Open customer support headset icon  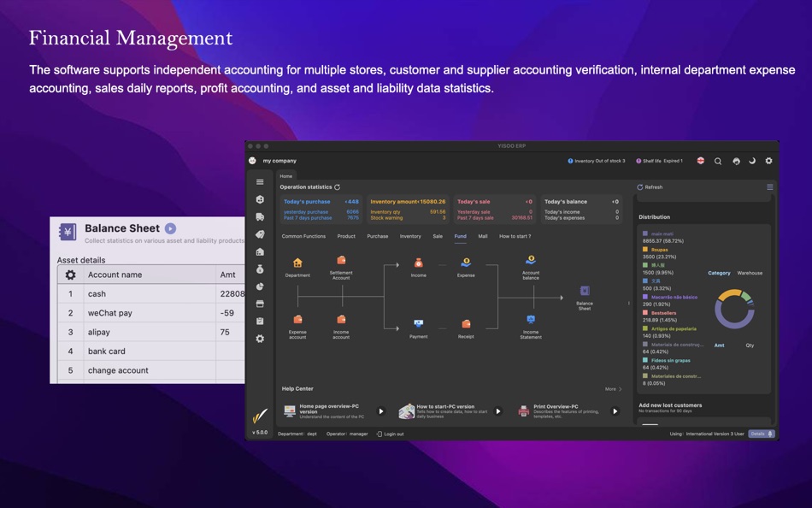pos(736,162)
